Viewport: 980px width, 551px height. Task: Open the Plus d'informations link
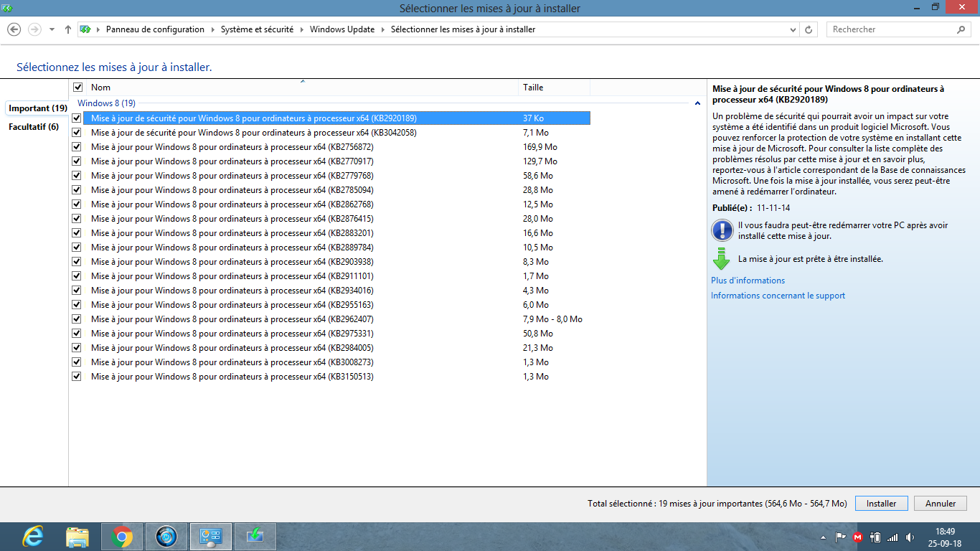point(748,281)
